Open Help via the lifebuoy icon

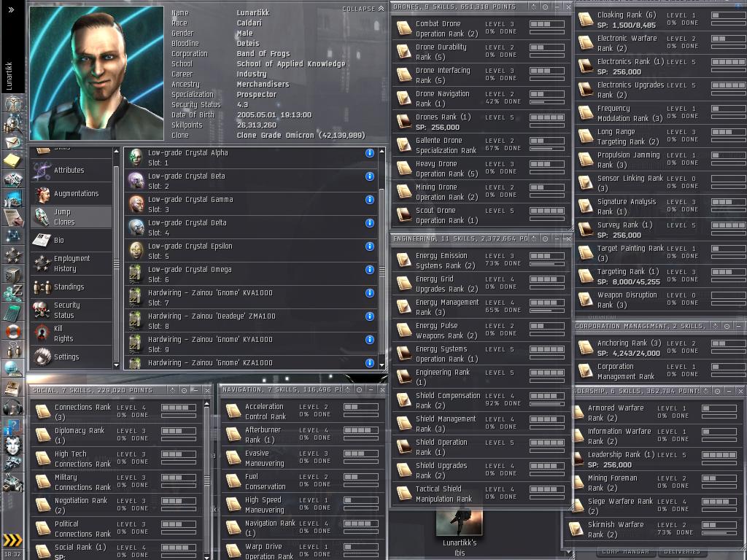point(12,331)
